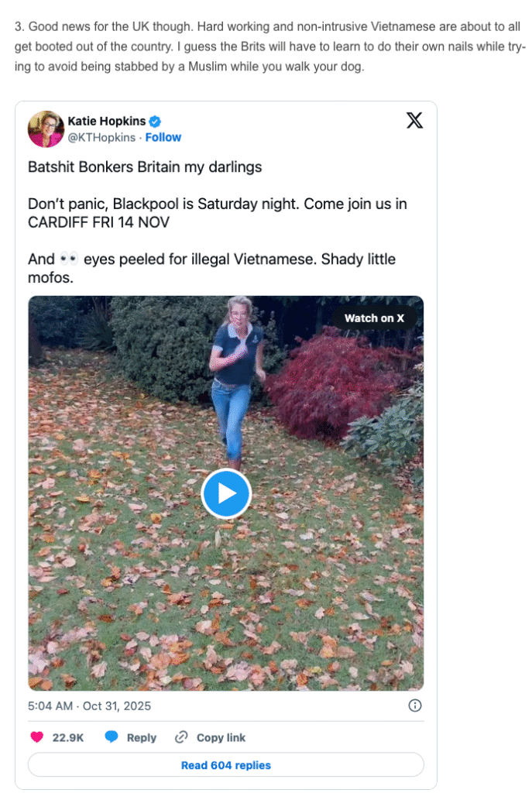This screenshot has width=532, height=793.
Task: Click the Reply text label
Action: [141, 737]
